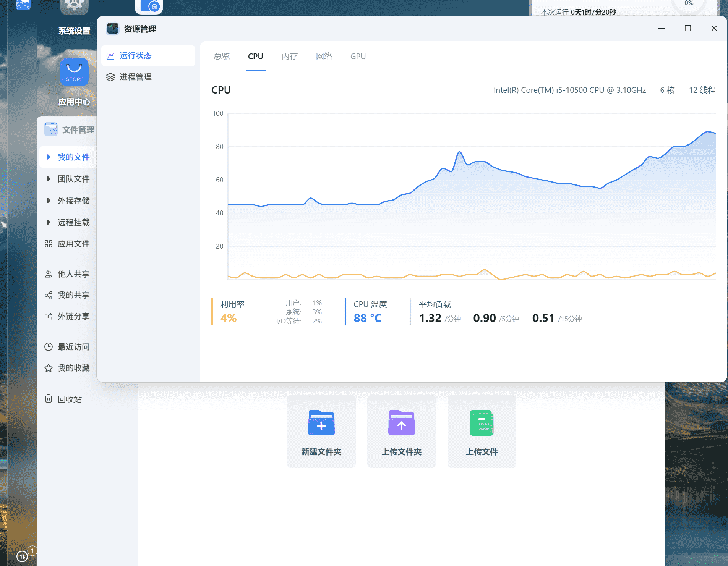
Task: Select 运行状态 running status in sidebar
Action: click(x=135, y=56)
